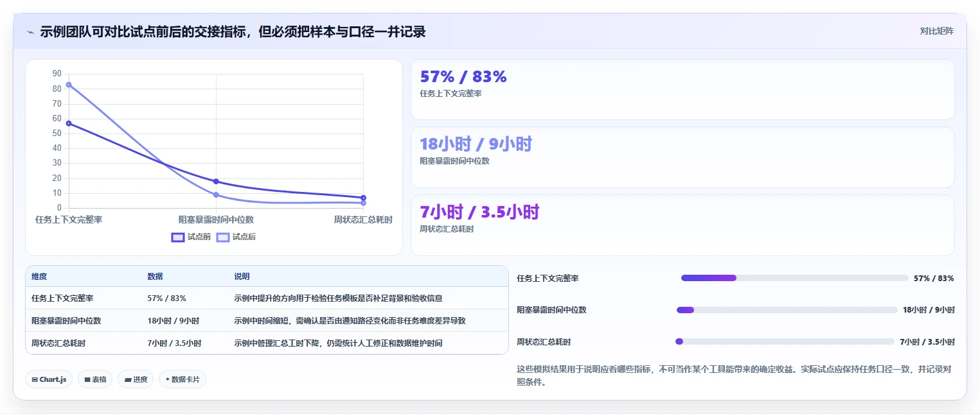Select the Chart.js tag chip
Image resolution: width=980 pixels, height=414 pixels.
click(49, 379)
